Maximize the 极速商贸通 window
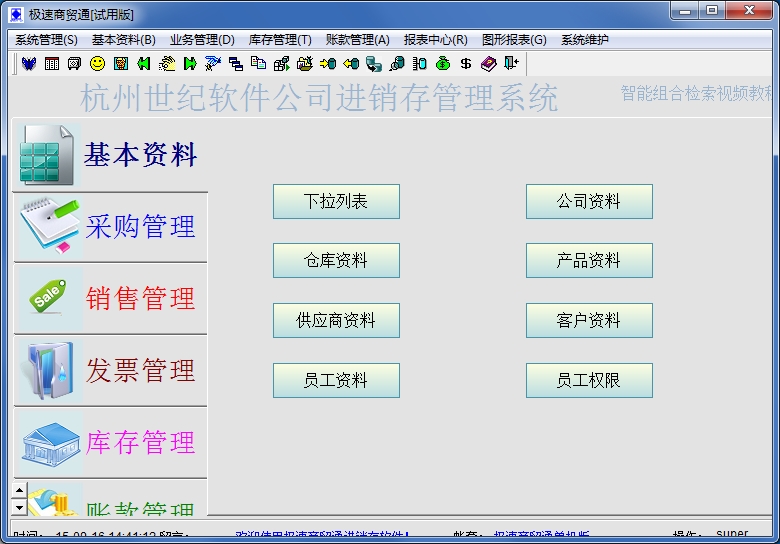 coord(712,11)
